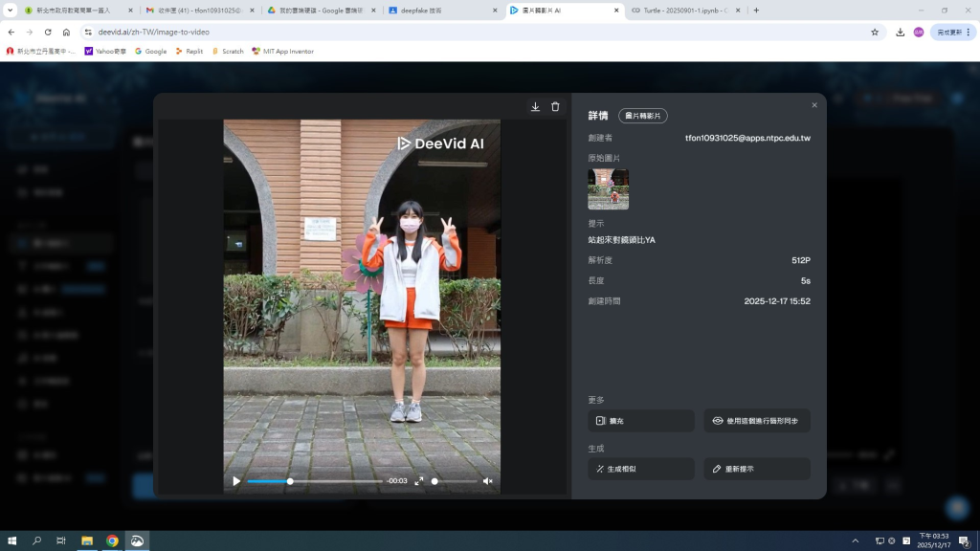This screenshot has height=551, width=980.
Task: Bookmark this page with star icon
Action: tap(875, 32)
